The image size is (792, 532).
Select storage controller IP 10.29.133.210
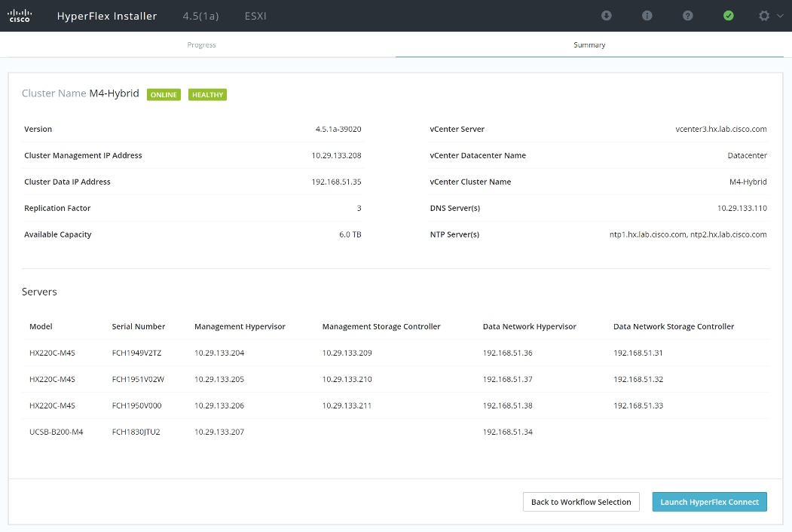coord(347,379)
